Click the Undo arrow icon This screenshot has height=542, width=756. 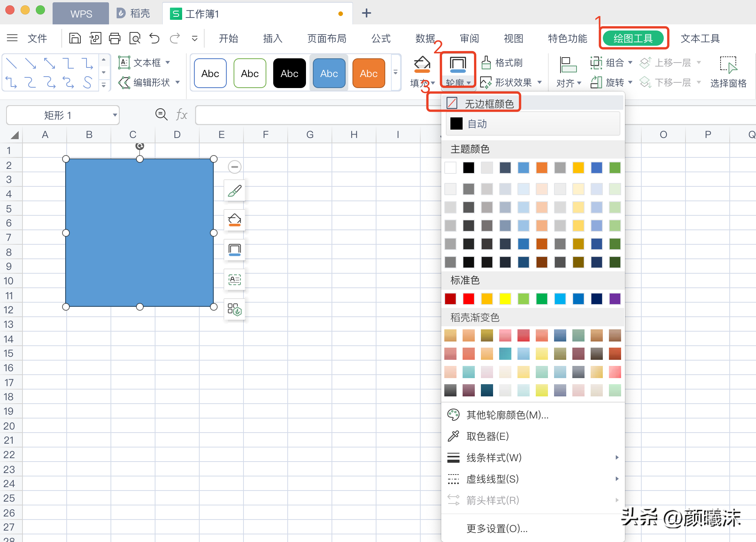[154, 38]
